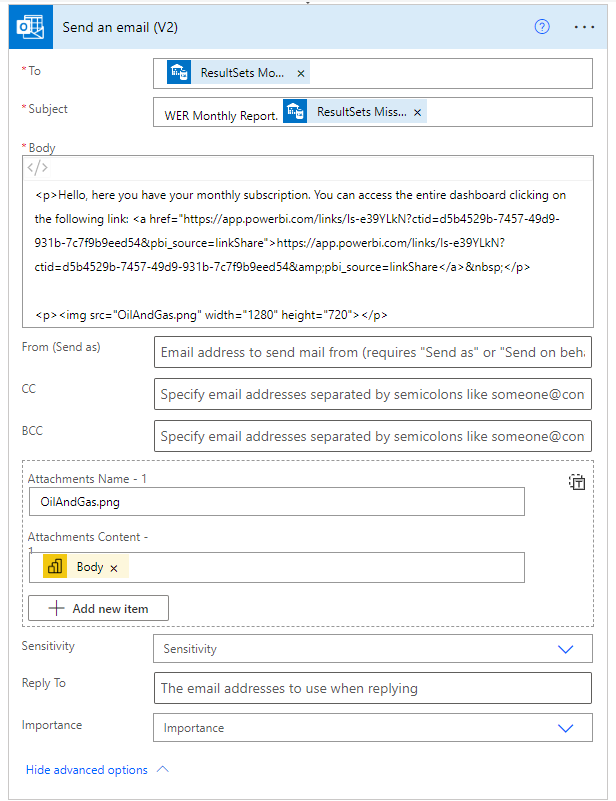This screenshot has height=801, width=616.
Task: Click the Outlook connector icon in the header
Action: 31,27
